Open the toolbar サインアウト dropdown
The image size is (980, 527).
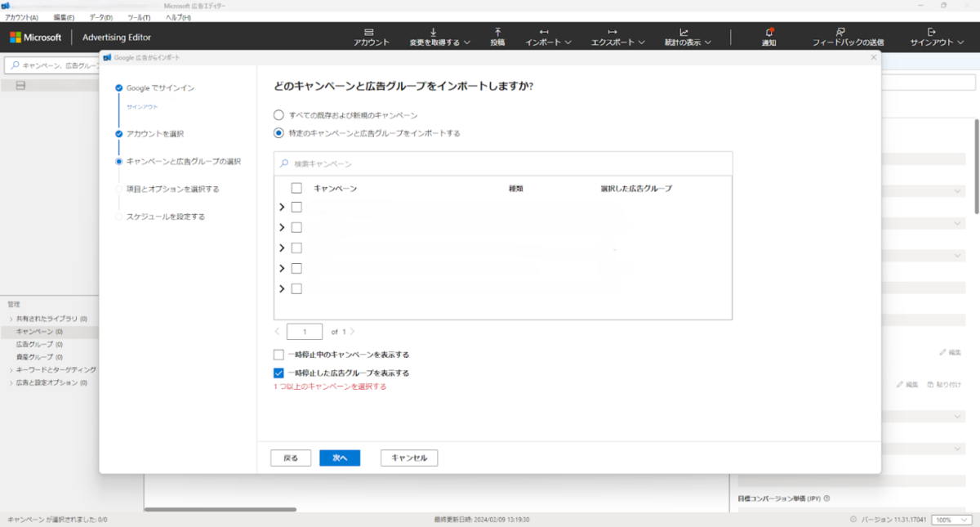[x=936, y=37]
